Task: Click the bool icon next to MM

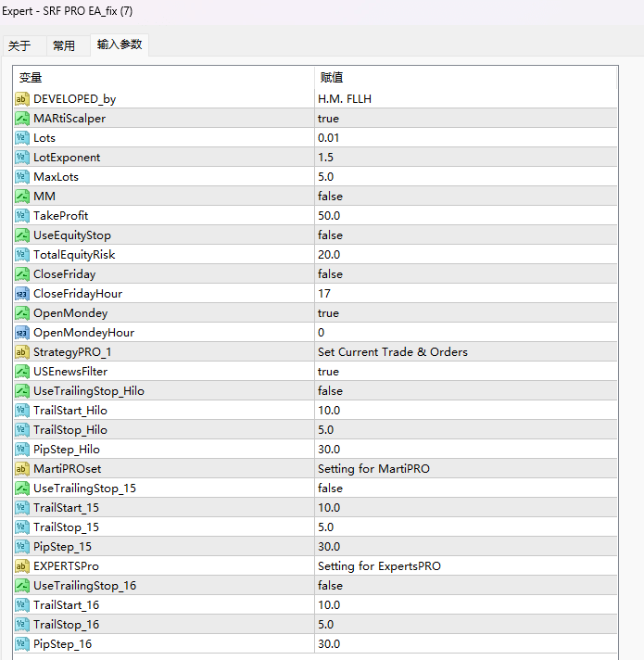Action: coord(22,197)
